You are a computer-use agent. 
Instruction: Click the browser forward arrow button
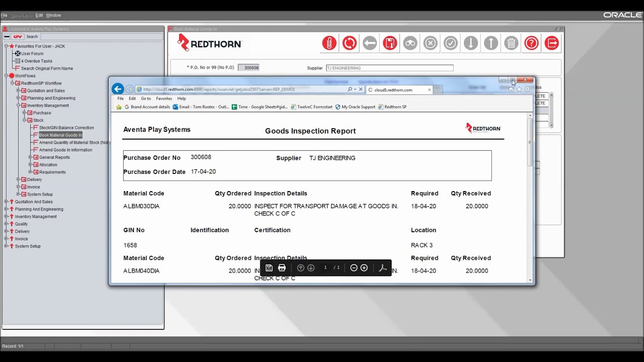click(130, 89)
